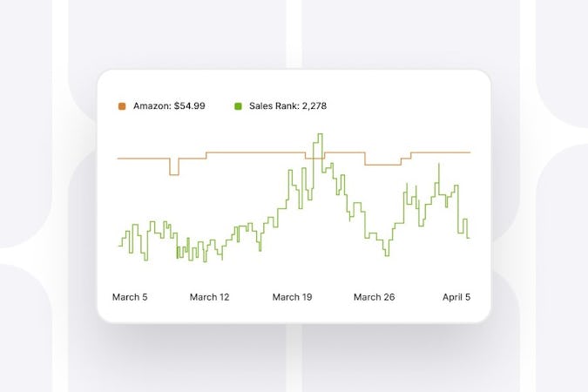
Task: Click the first dip in the orange price line
Action: click(x=174, y=174)
